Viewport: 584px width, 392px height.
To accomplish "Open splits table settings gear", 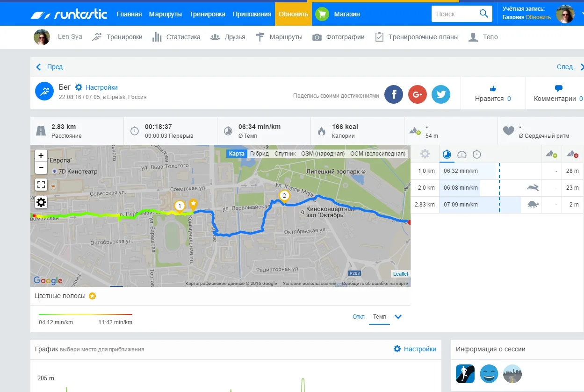I will [425, 154].
